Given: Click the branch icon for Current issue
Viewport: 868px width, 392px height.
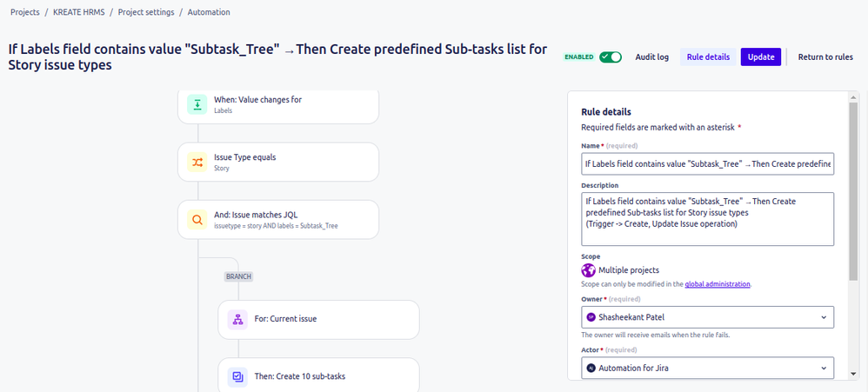Looking at the screenshot, I should click(x=237, y=320).
